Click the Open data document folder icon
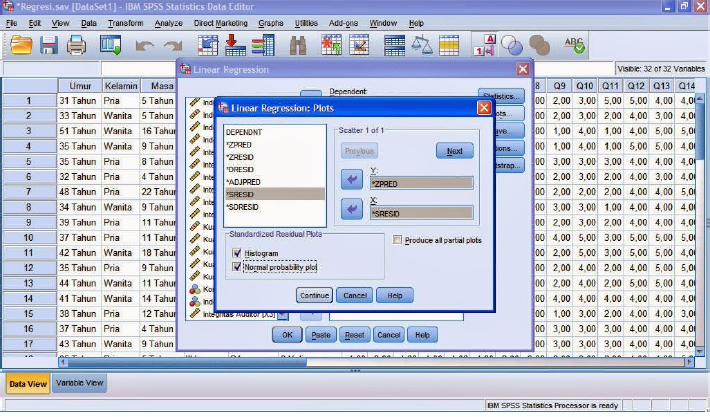Screen dimensions: 710x417 (x=21, y=45)
